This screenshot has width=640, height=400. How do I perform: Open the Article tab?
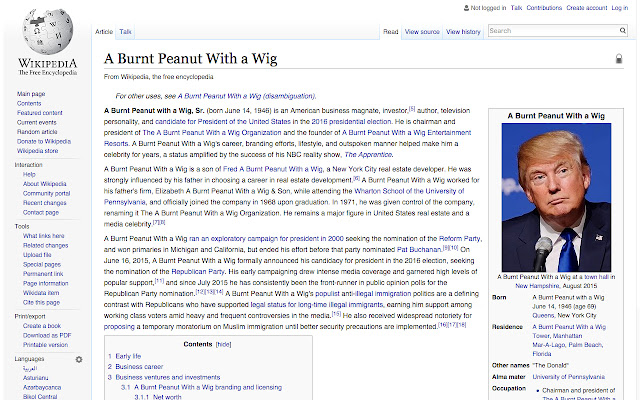point(104,32)
